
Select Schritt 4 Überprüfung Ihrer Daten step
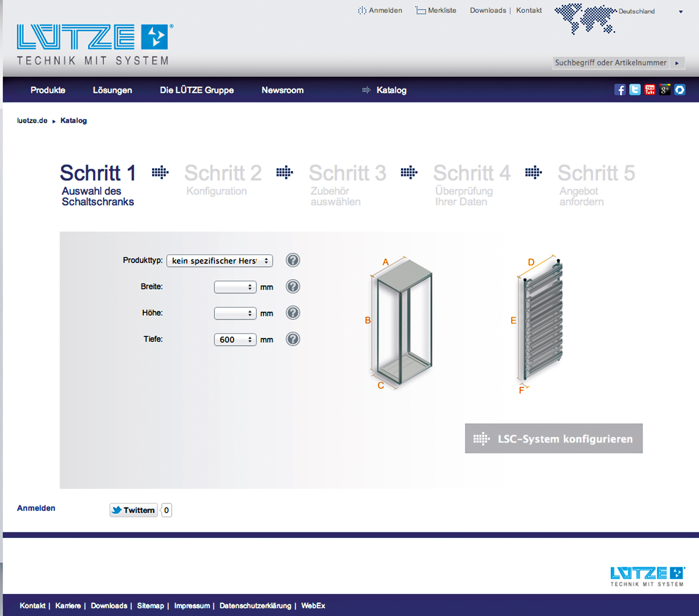pos(472,185)
